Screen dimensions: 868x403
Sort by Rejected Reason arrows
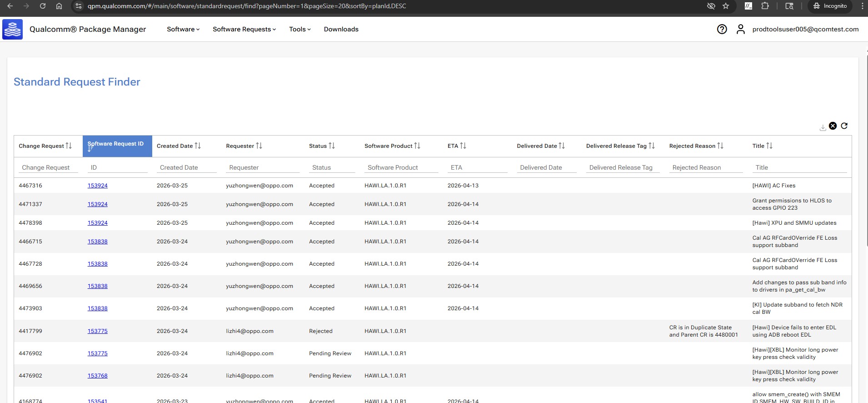click(x=720, y=146)
